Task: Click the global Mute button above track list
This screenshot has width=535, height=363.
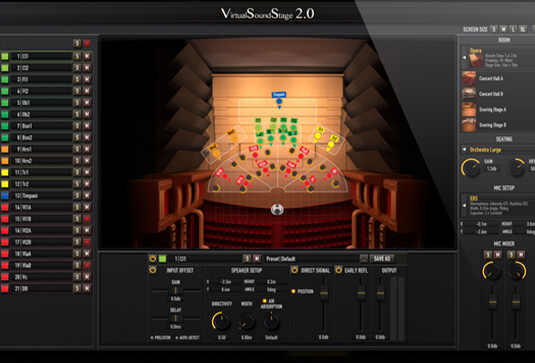Action: [x=87, y=43]
